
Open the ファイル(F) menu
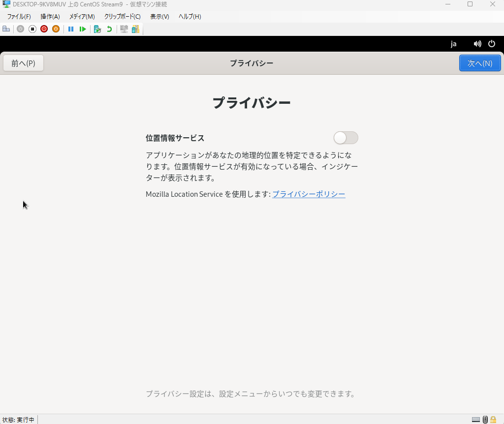[19, 16]
